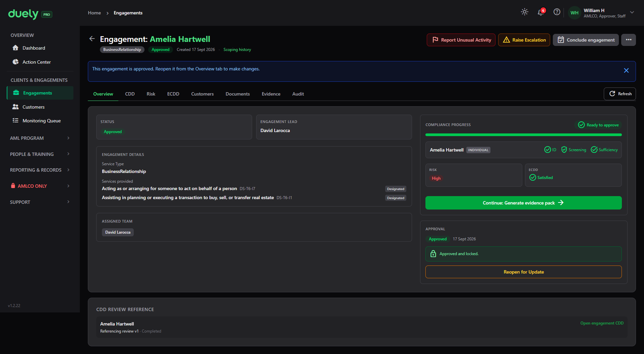Click the Amelia Hartwell name in title

coord(180,39)
